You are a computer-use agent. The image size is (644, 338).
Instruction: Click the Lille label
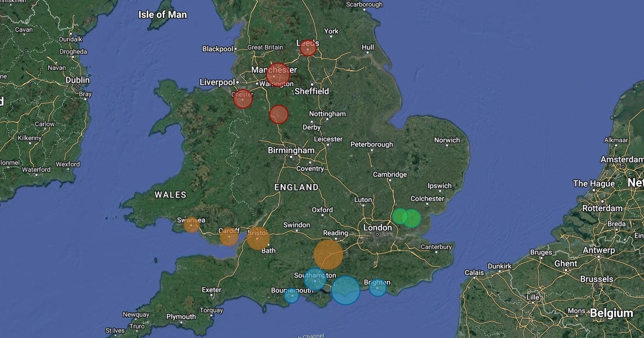click(x=533, y=297)
